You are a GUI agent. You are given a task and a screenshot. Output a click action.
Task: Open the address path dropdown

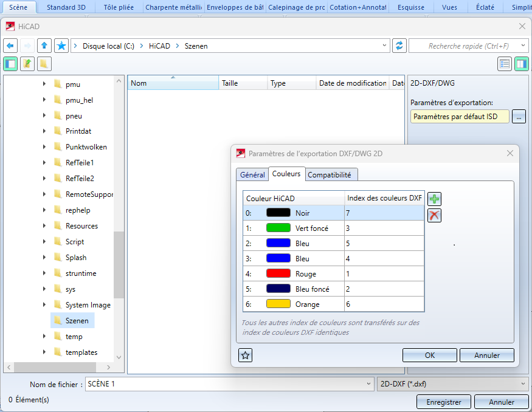[384, 46]
